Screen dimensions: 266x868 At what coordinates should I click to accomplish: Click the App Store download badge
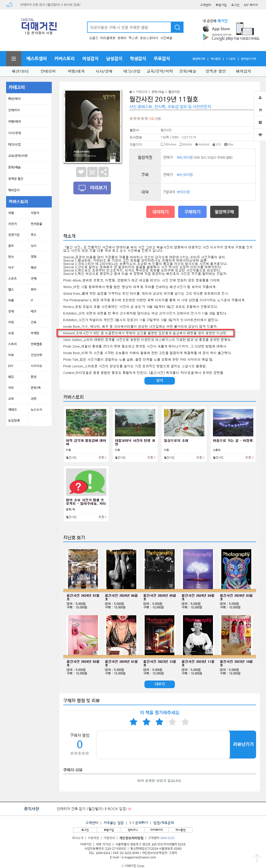pos(217,29)
